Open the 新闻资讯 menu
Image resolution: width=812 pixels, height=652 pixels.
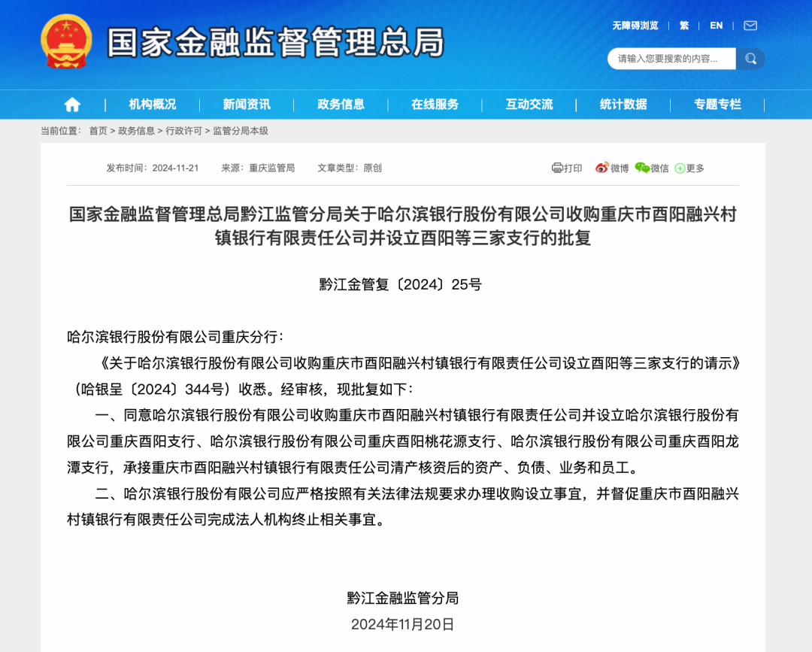[247, 105]
